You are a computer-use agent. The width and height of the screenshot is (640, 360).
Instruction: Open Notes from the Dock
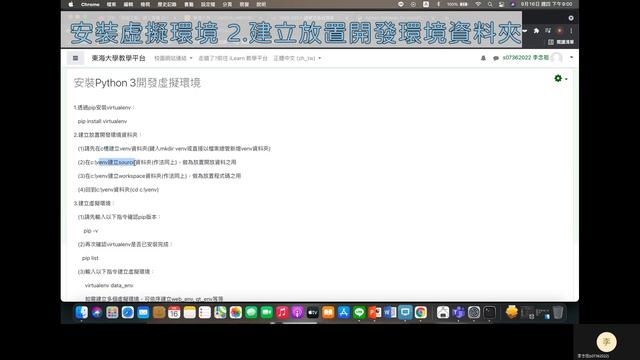[x=189, y=313]
